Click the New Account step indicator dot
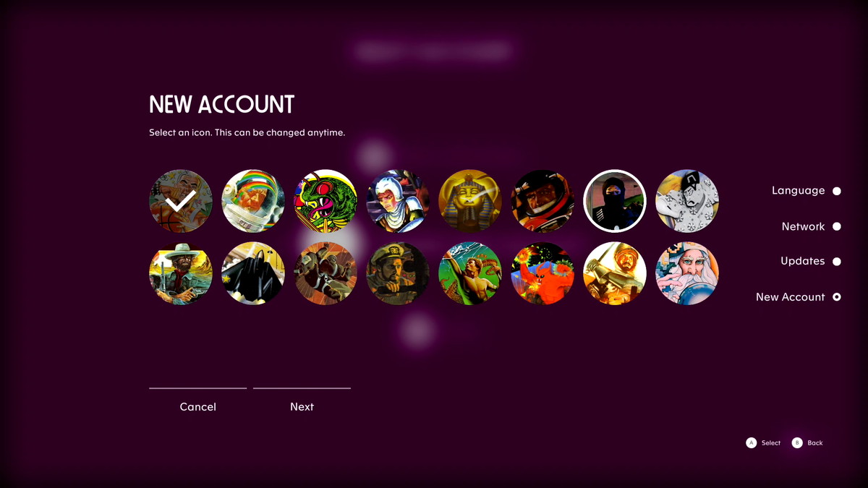Image resolution: width=868 pixels, height=488 pixels. coord(837,296)
